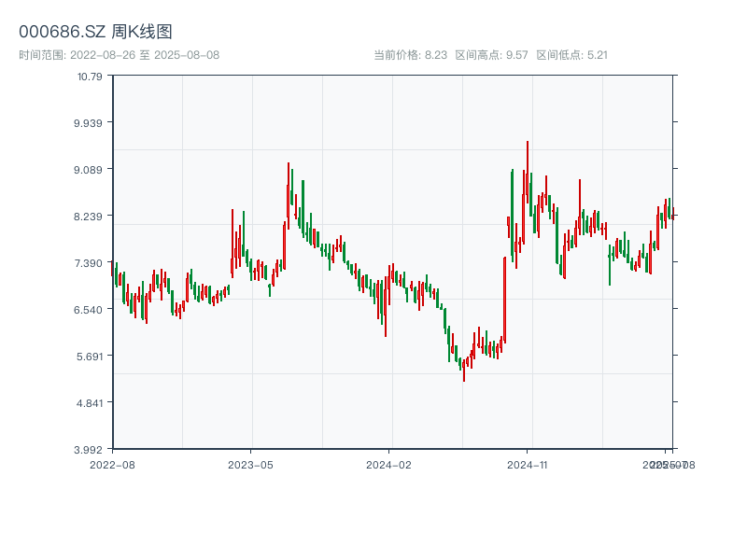The width and height of the screenshot is (747, 560).
Task: Click the last candle at the chart's right edge
Action: [672, 214]
